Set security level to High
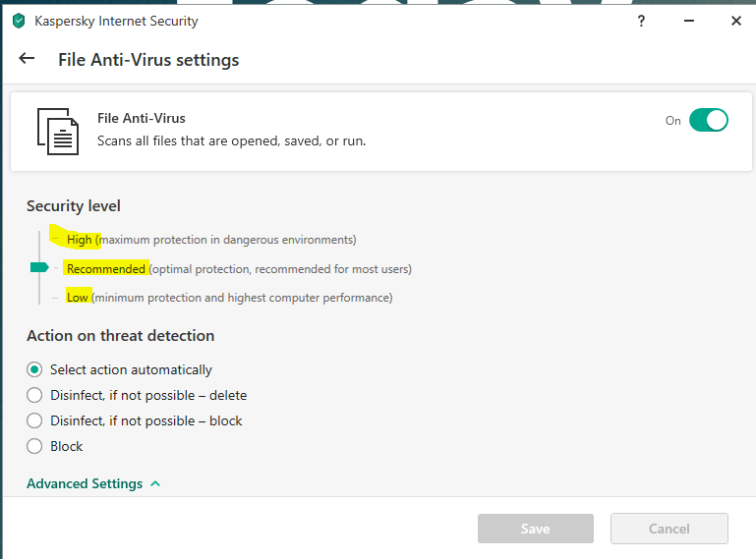756x559 pixels. (79, 240)
